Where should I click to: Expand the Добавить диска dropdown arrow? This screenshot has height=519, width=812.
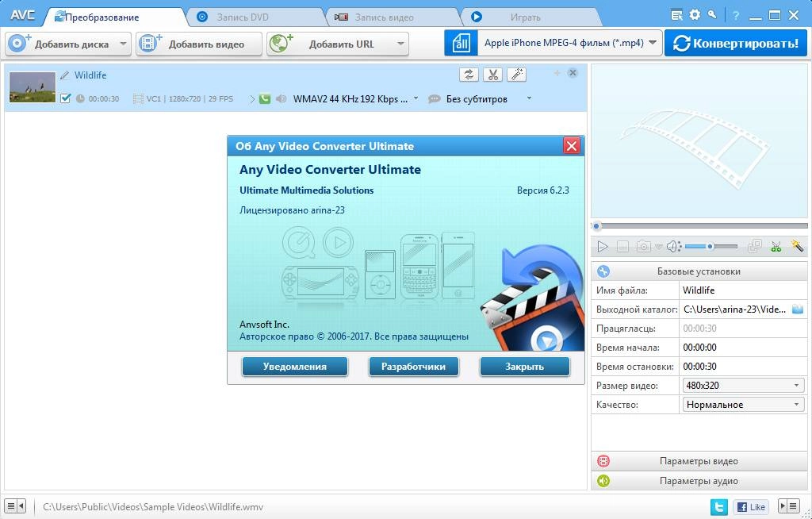[123, 44]
